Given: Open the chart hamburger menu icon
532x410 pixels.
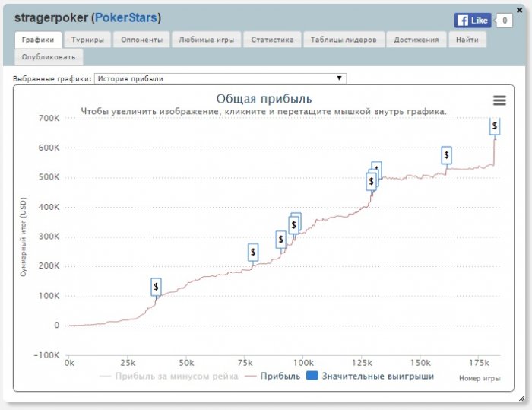Looking at the screenshot, I should (499, 100).
